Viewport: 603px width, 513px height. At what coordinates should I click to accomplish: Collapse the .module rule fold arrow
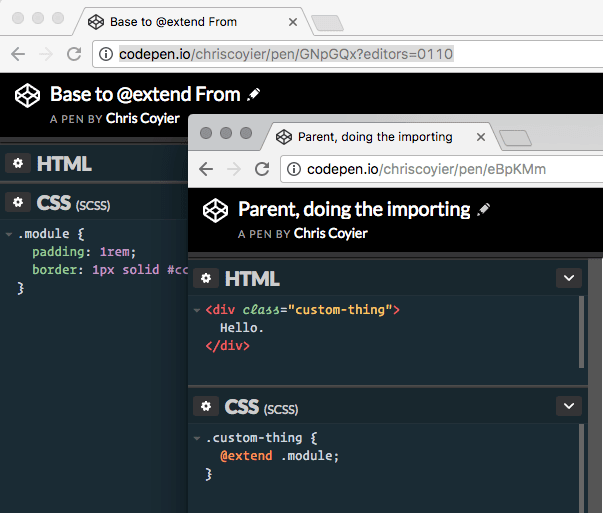(x=8, y=234)
